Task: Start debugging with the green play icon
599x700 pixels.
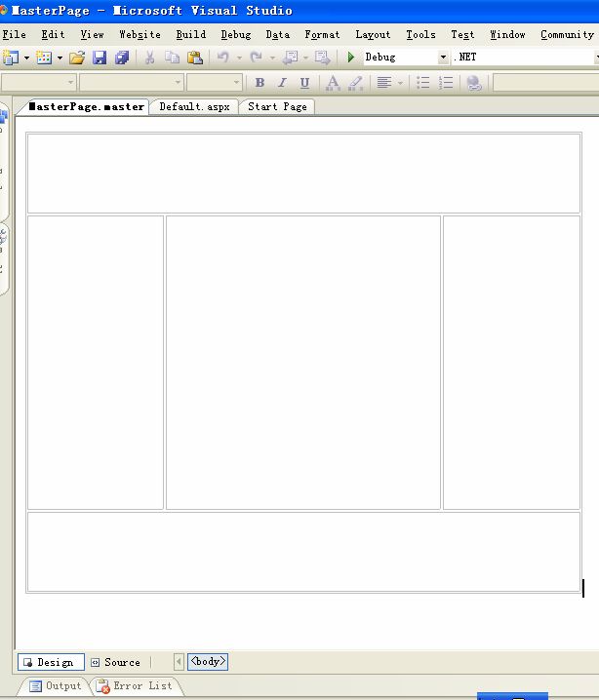Action: click(351, 58)
